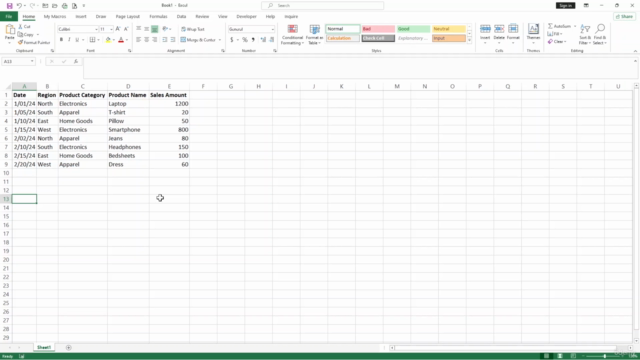The image size is (640, 360).
Task: Open the Developer tab
Action: (x=246, y=17)
